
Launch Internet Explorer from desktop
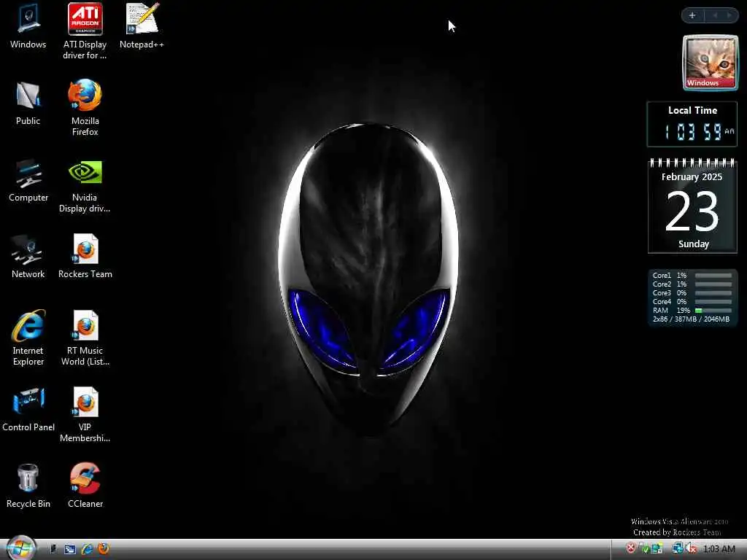tap(28, 338)
